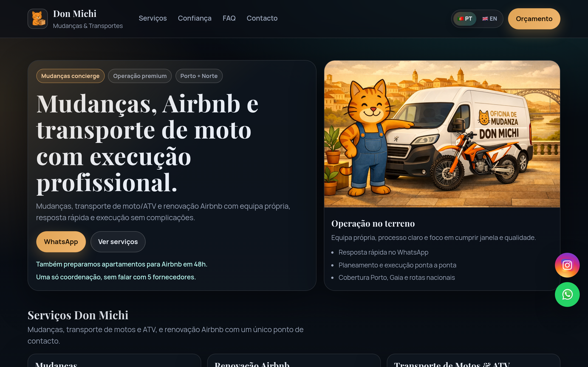Open the cat and van illustration
Screen dimensions: 588x367
[442, 134]
